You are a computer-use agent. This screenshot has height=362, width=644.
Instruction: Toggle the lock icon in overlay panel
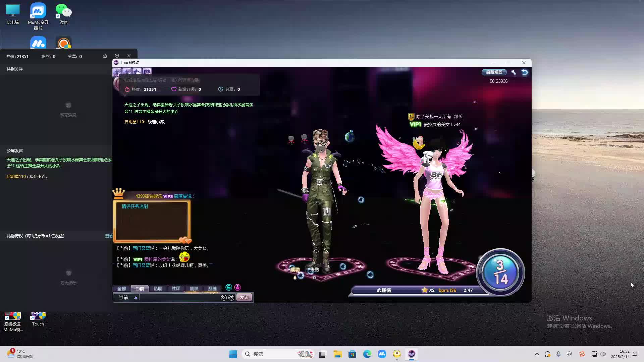[105, 56]
